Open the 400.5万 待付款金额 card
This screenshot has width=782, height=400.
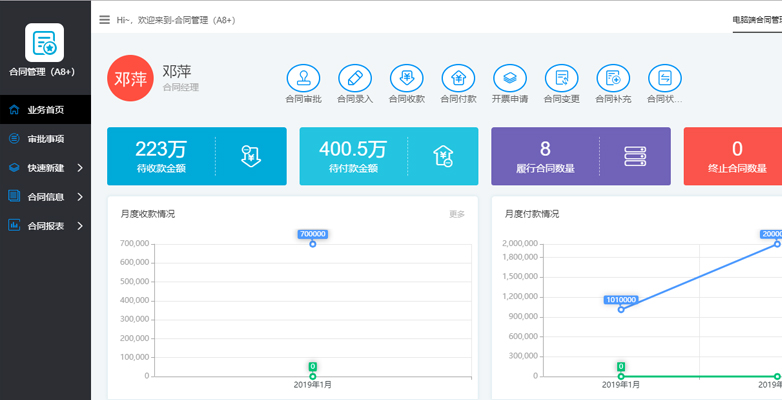(389, 156)
